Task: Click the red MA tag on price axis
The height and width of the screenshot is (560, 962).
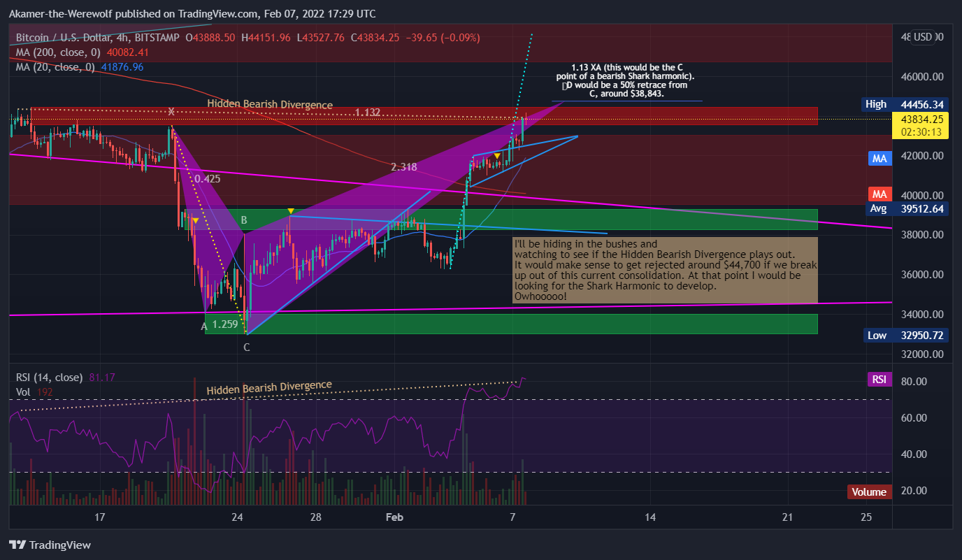Action: (879, 193)
